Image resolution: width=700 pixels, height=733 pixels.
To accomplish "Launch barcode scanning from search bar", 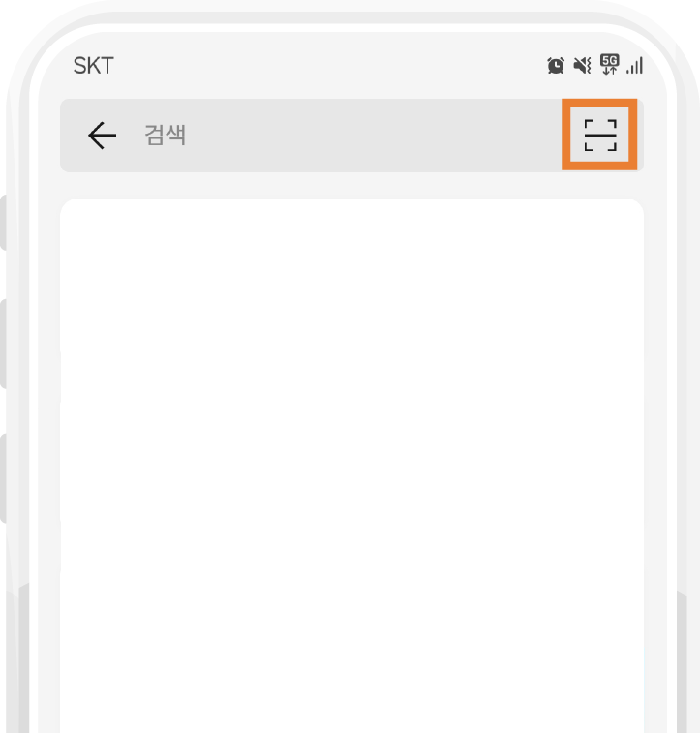I will click(x=600, y=135).
